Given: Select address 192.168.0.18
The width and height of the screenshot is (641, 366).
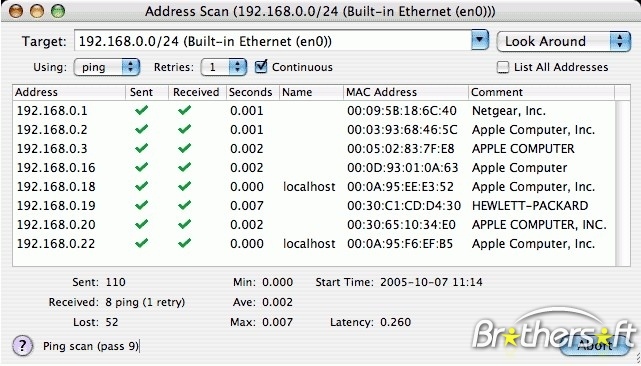Looking at the screenshot, I should point(56,186).
